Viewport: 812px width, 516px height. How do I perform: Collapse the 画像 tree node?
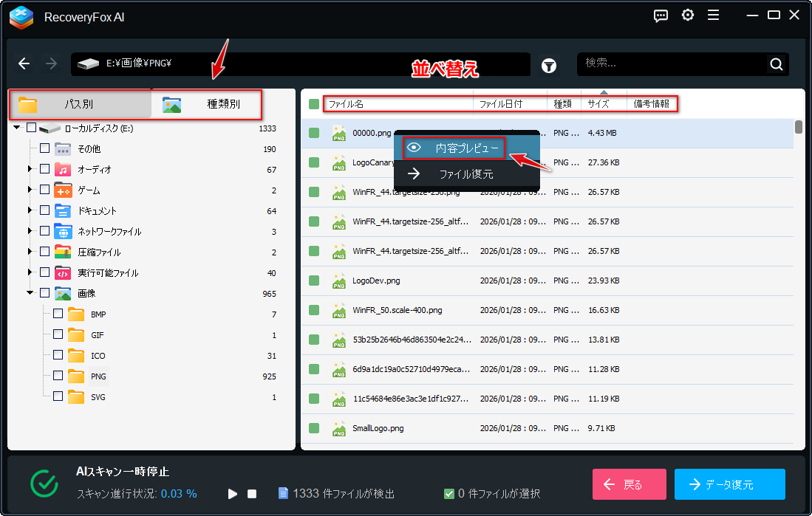(30, 293)
